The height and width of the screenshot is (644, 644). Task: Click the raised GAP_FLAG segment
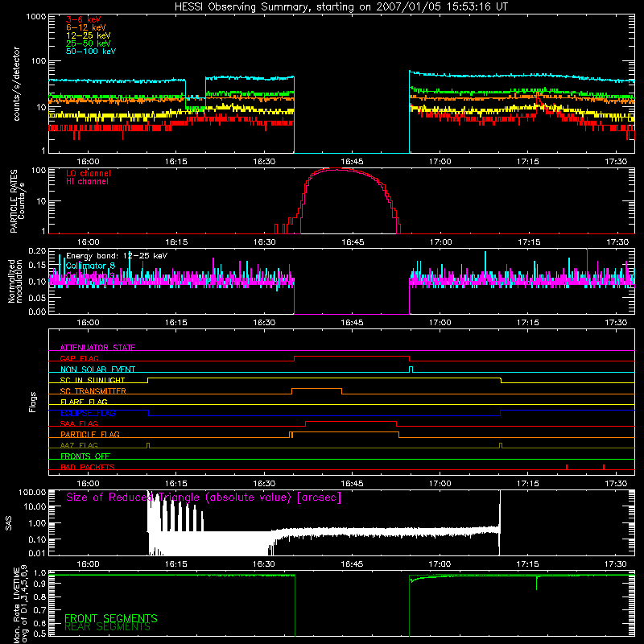[352, 357]
